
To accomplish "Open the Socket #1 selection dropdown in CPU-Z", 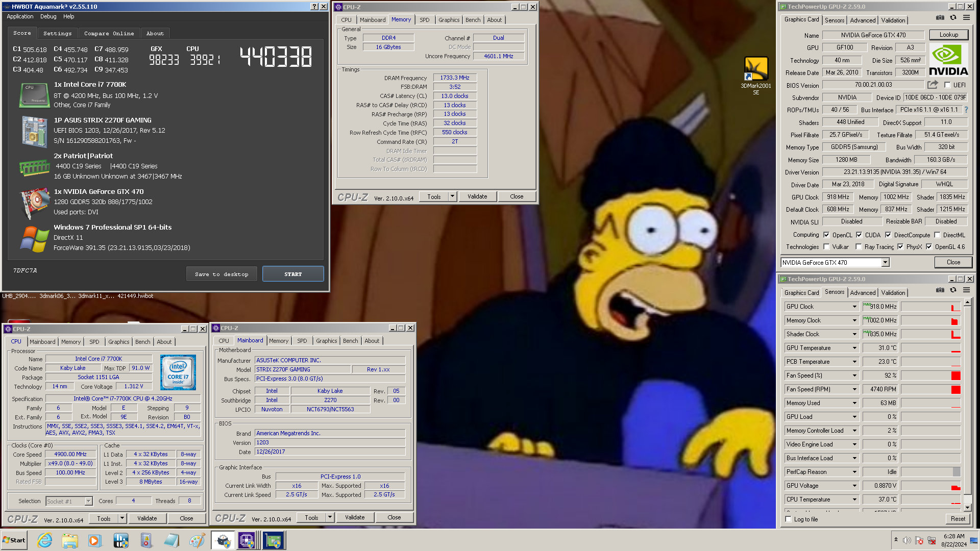I will [88, 502].
